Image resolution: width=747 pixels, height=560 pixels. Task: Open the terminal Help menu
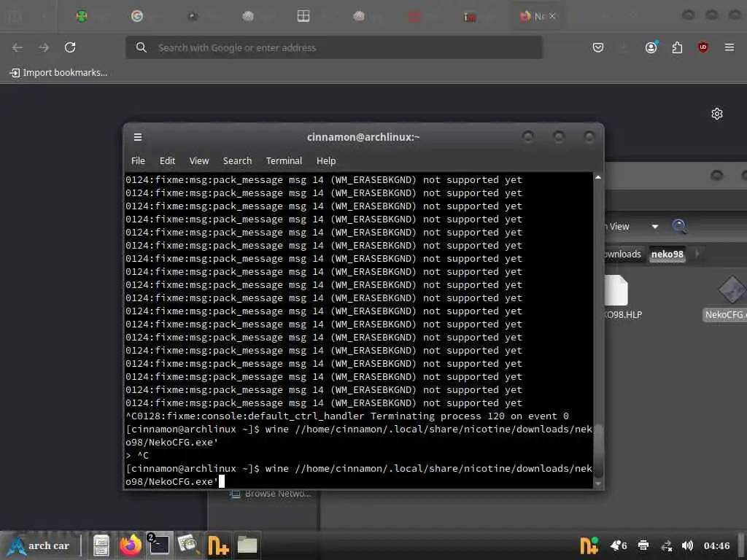coord(326,161)
